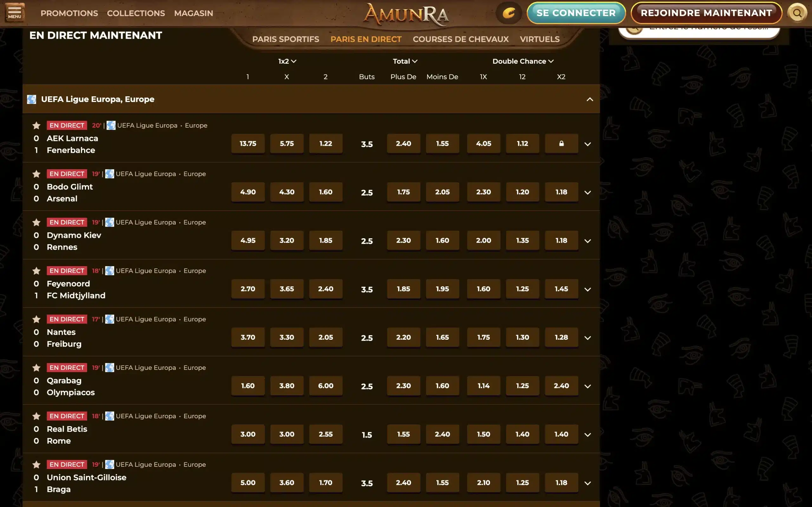Click the gold coin icon beside Se Connecter

click(509, 13)
